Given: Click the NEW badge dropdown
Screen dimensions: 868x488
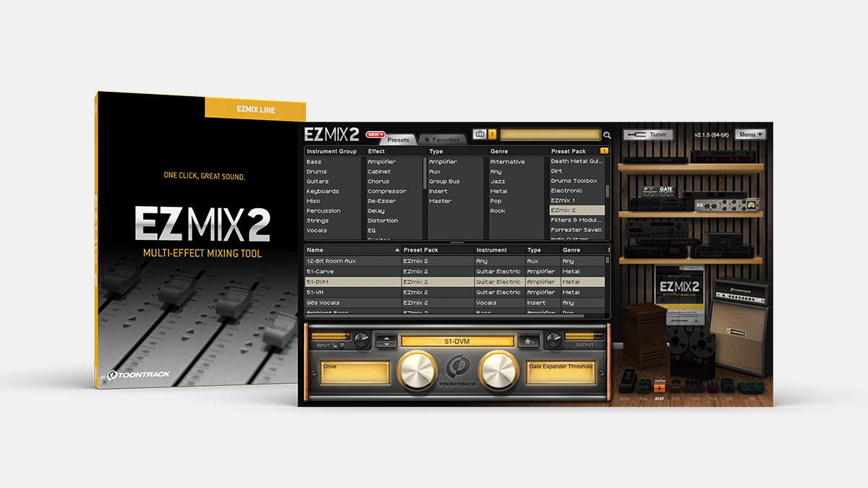Looking at the screenshot, I should click(x=375, y=134).
